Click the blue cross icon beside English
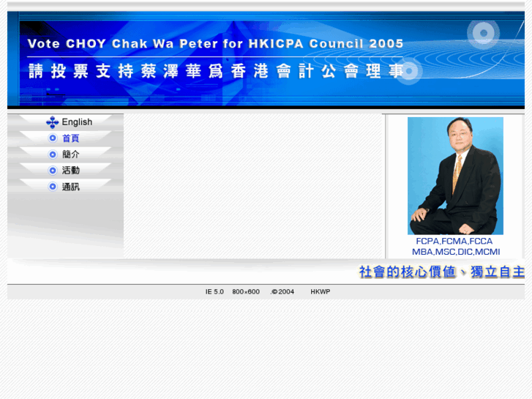The image size is (532, 399). [52, 122]
